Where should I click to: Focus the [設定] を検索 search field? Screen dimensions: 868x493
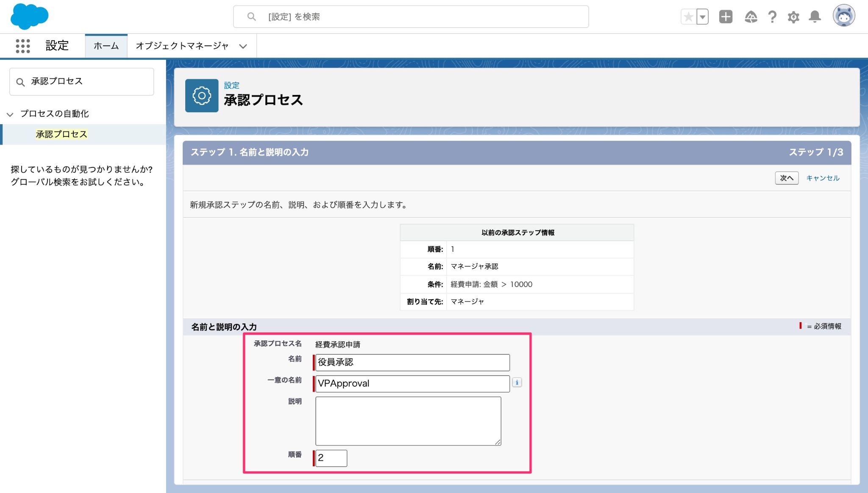tap(411, 17)
